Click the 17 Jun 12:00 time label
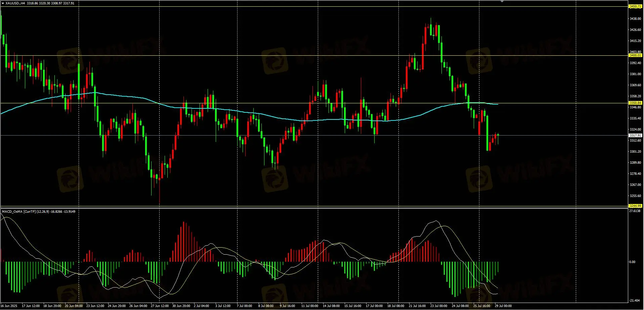The image size is (644, 310). point(31,306)
